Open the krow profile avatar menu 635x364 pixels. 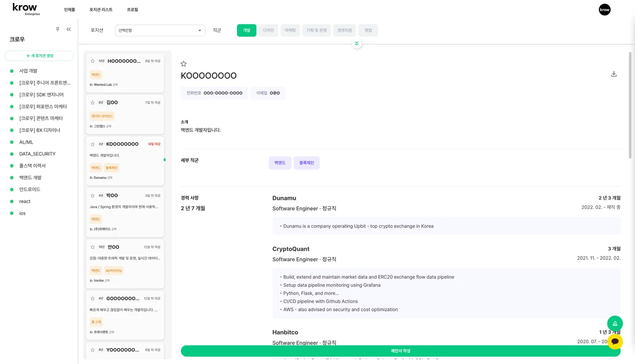click(604, 9)
